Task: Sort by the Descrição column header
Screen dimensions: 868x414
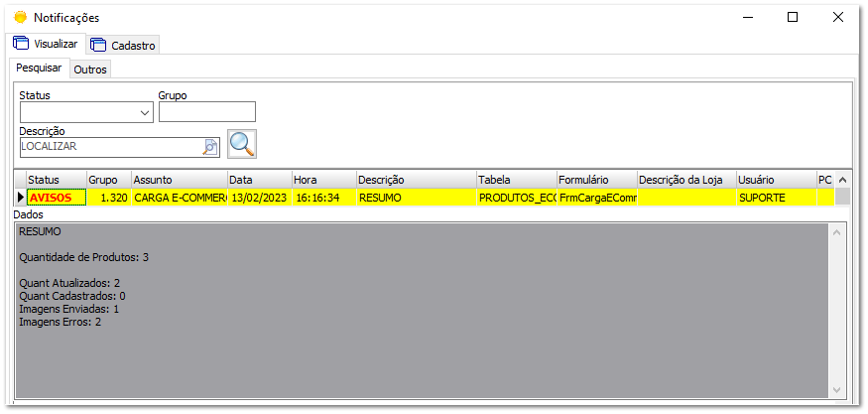Action: click(x=417, y=180)
